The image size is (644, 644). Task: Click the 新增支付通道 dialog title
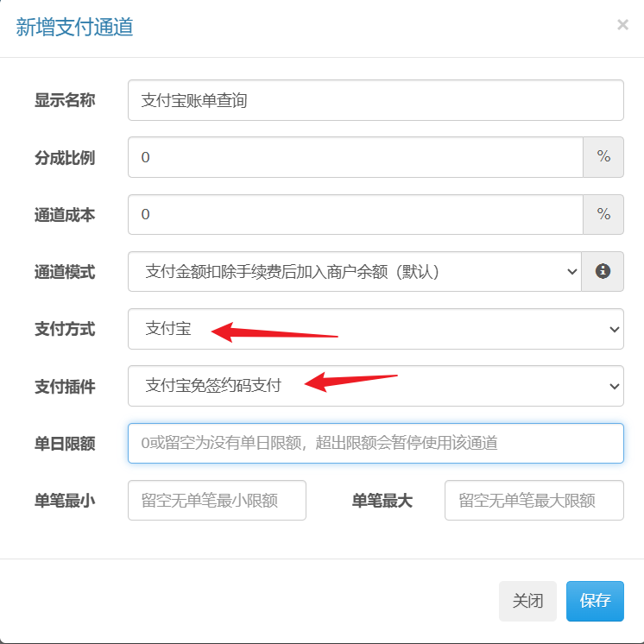[74, 27]
